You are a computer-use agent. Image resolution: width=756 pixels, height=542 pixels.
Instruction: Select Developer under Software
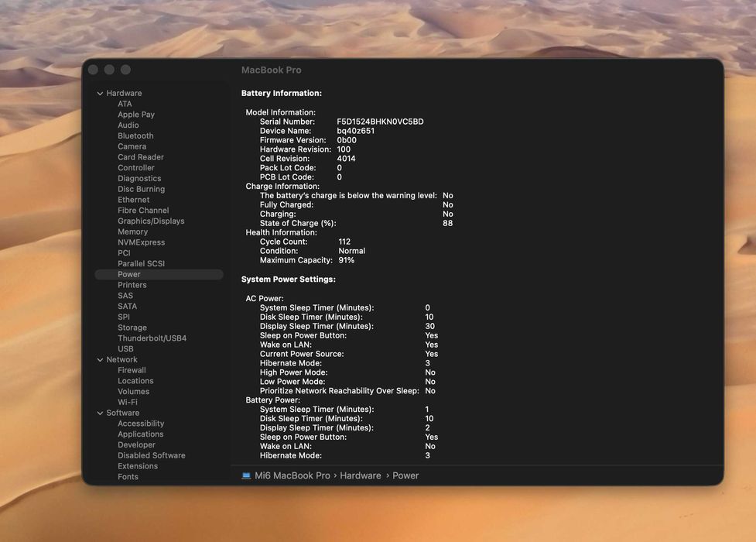(136, 444)
